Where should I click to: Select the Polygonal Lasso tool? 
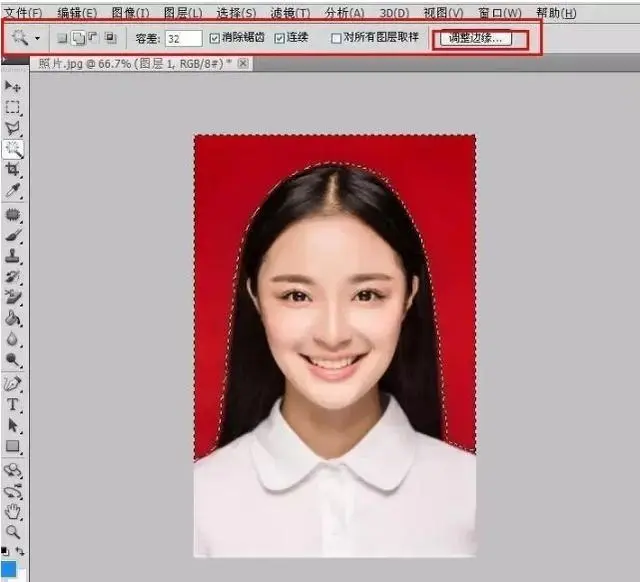pos(14,128)
